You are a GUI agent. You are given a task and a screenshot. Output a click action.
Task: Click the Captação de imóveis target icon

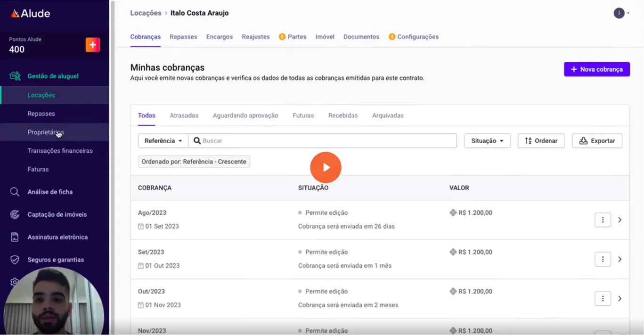(15, 214)
